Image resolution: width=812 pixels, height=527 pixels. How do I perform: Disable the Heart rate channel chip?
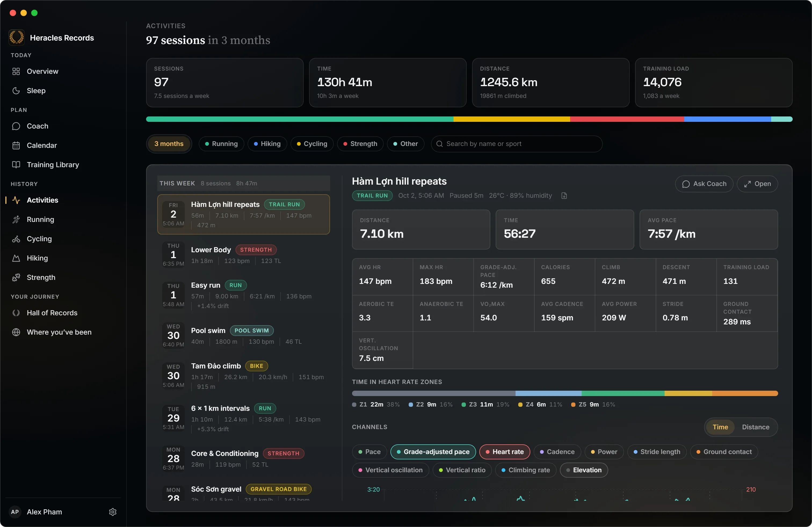(x=505, y=452)
